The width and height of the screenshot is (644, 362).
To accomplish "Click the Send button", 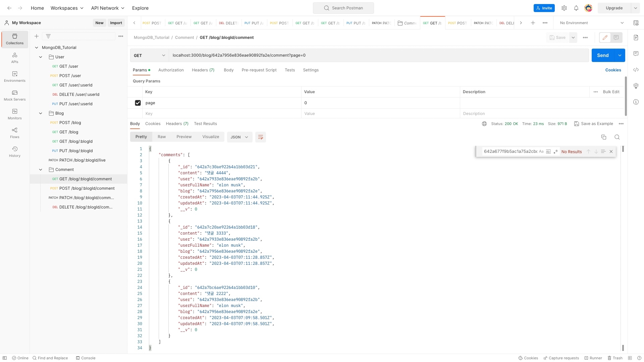I will tap(603, 55).
